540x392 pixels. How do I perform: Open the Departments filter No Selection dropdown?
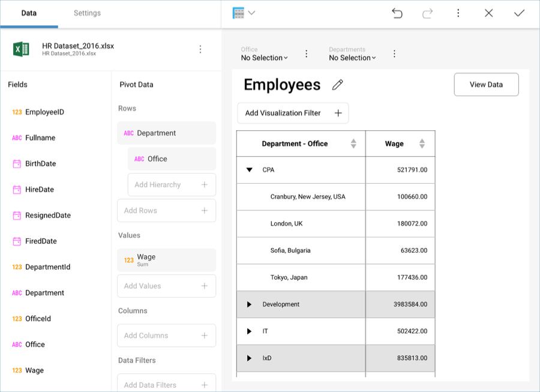(x=352, y=58)
